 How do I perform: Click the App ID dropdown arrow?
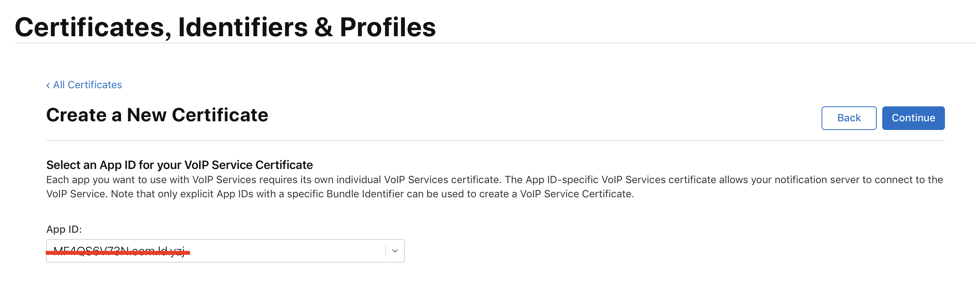[x=395, y=251]
